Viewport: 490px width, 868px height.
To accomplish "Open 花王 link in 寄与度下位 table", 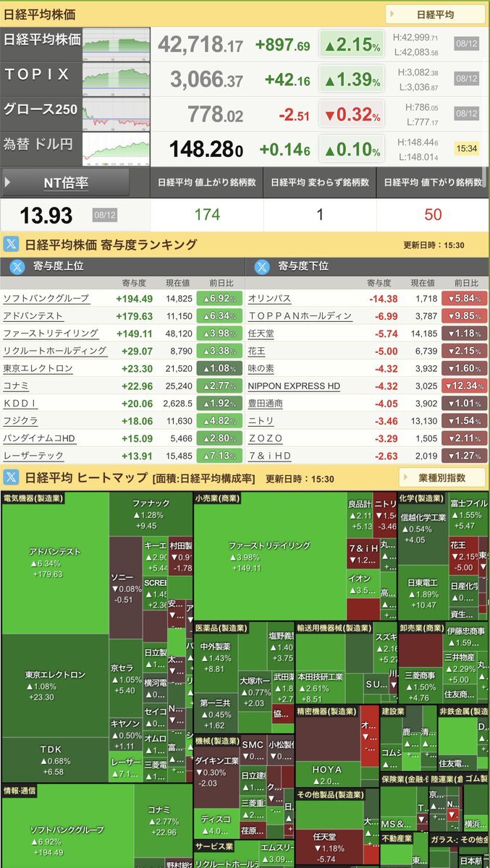I will 257,351.
